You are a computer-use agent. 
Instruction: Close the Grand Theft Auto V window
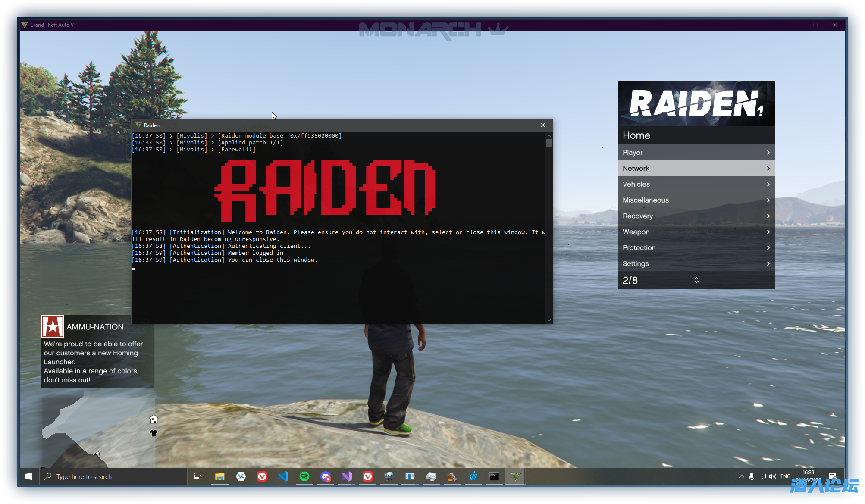[x=835, y=25]
